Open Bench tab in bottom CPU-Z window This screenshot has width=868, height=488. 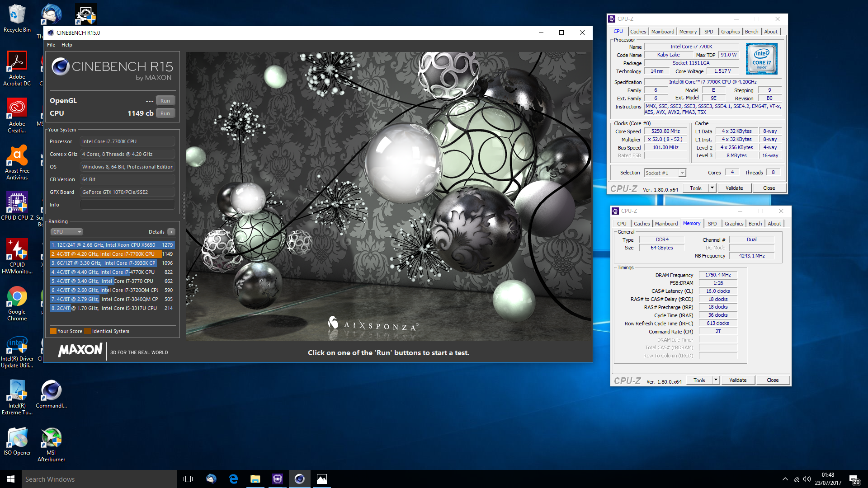(755, 224)
